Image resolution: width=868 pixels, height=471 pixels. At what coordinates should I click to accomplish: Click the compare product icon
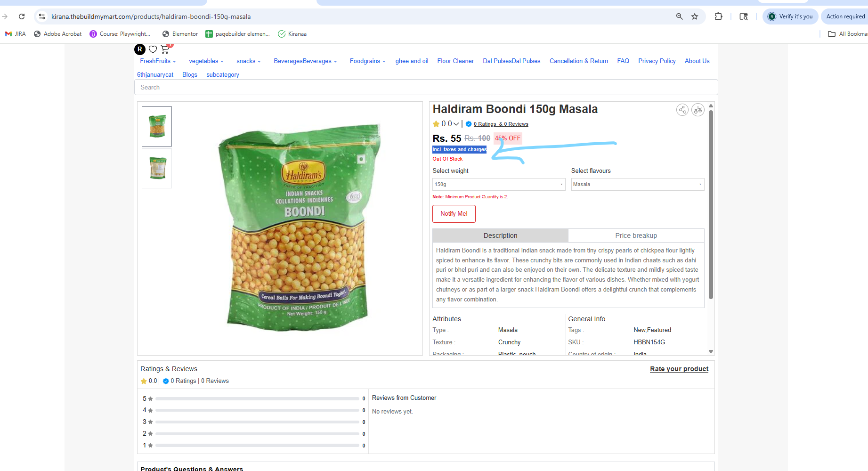698,110
